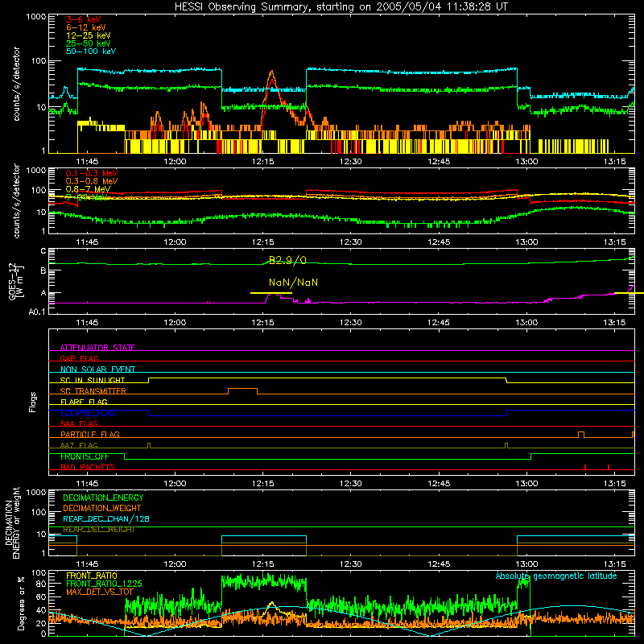644x644 pixels.
Task: Select the PARTICLE_FLAG label
Action: tap(90, 434)
